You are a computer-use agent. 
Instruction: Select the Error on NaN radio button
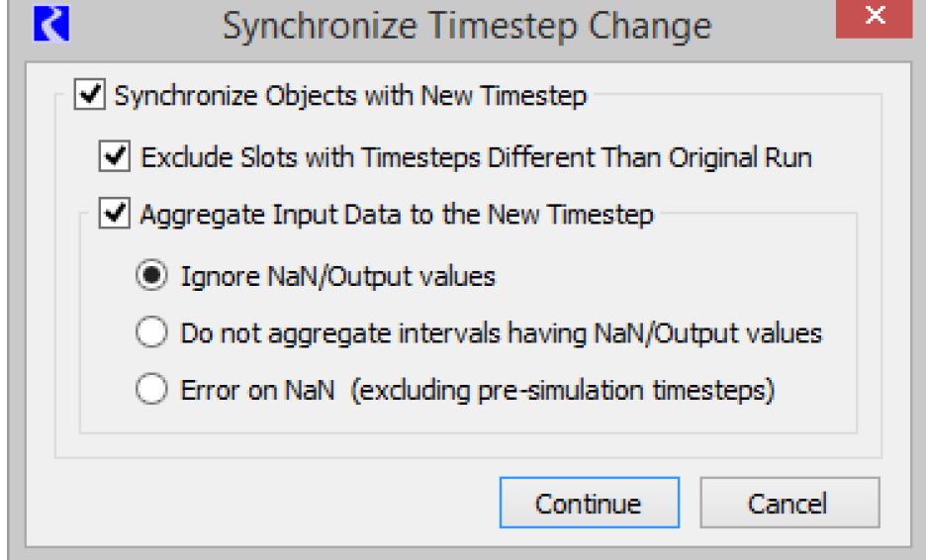click(151, 391)
